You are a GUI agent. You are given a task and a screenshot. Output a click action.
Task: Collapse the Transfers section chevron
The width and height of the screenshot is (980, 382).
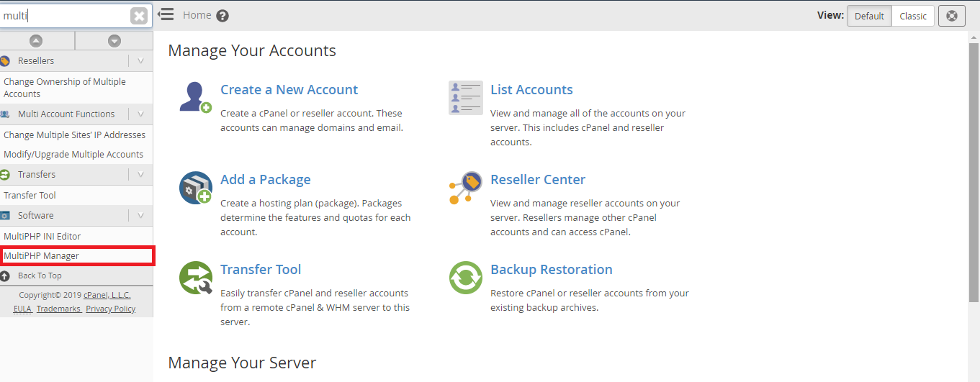click(x=140, y=175)
